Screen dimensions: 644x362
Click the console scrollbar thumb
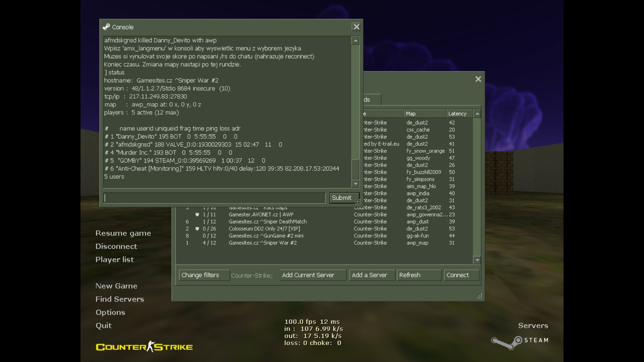point(356,169)
